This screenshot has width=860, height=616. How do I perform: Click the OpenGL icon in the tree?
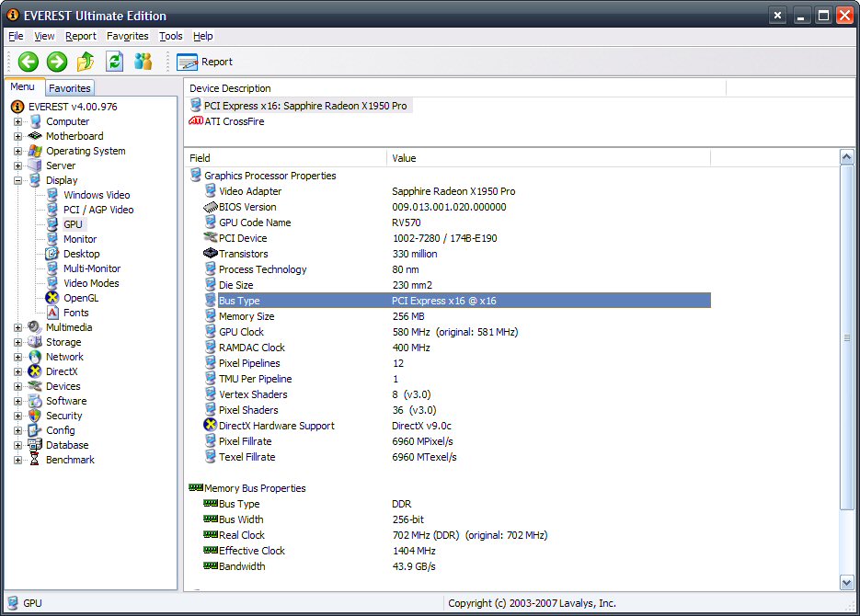(x=52, y=298)
